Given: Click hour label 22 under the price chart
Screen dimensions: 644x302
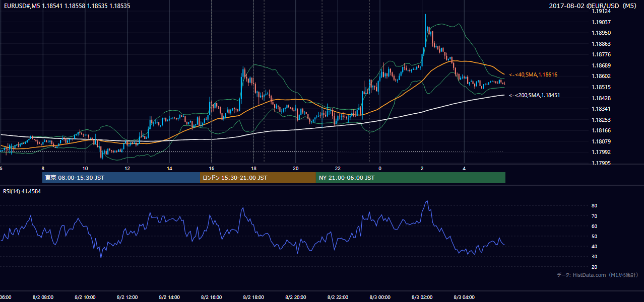Looking at the screenshot, I should tap(338, 168).
